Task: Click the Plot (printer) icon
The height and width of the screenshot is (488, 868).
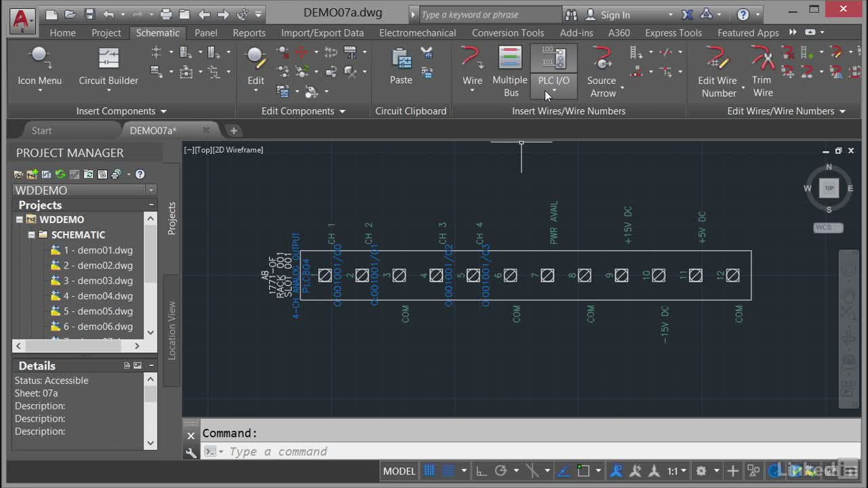Action: [166, 14]
